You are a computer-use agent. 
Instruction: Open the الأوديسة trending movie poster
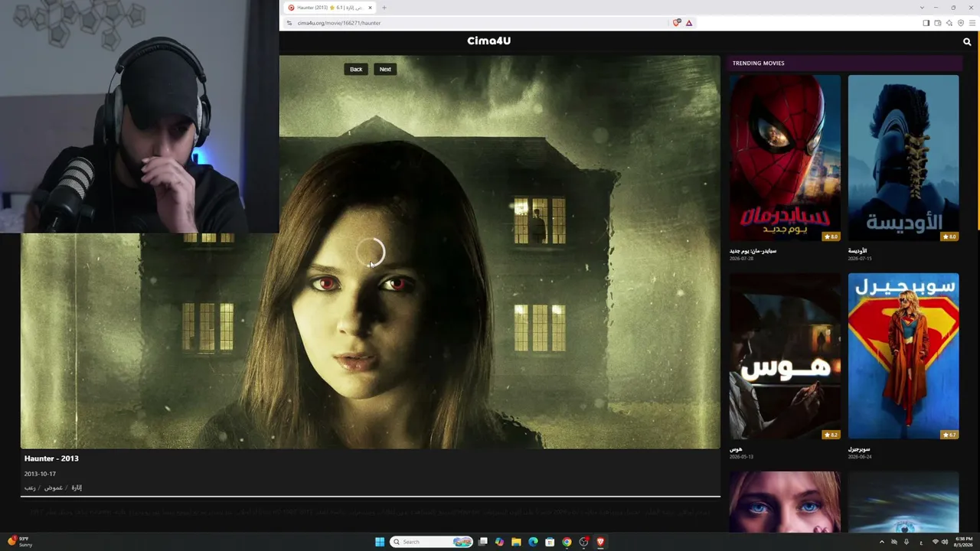coord(903,158)
